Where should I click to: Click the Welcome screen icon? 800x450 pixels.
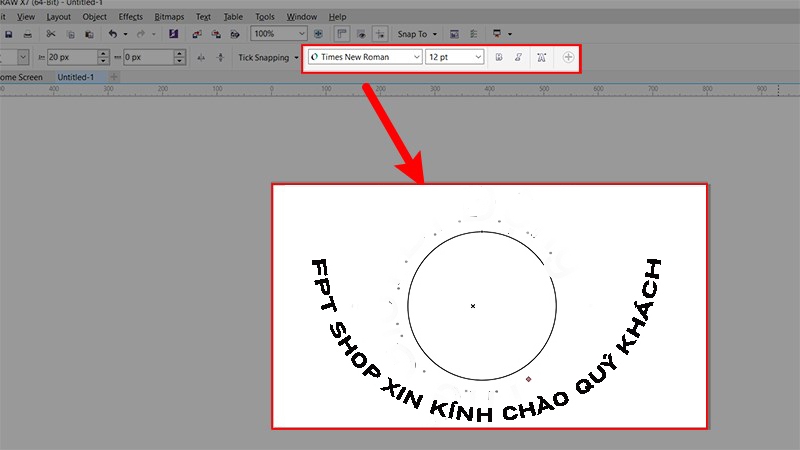point(454,34)
